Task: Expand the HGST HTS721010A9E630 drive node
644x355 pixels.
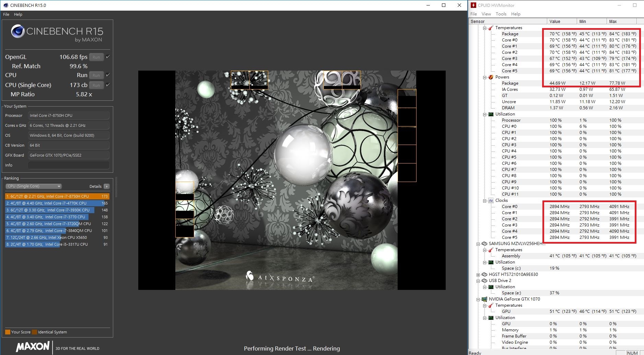Action: 478,275
